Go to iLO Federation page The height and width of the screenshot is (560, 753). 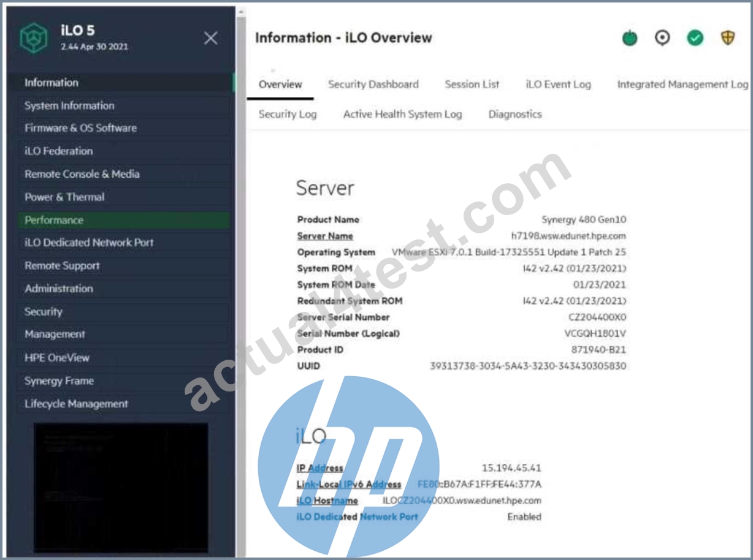click(x=124, y=151)
